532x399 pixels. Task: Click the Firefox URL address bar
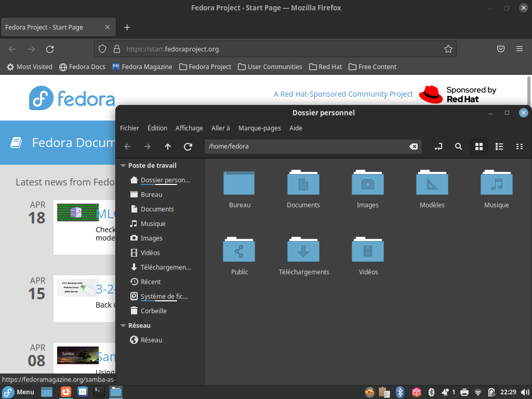[x=275, y=49]
